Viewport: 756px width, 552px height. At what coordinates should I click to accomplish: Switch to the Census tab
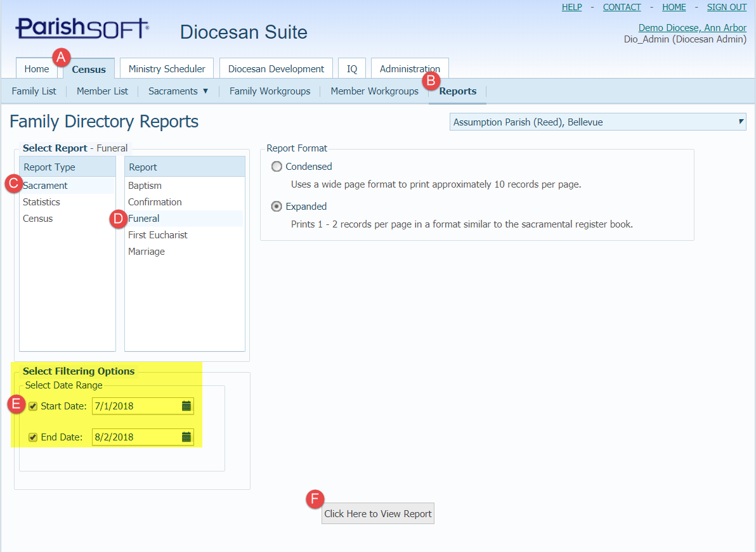[x=89, y=69]
